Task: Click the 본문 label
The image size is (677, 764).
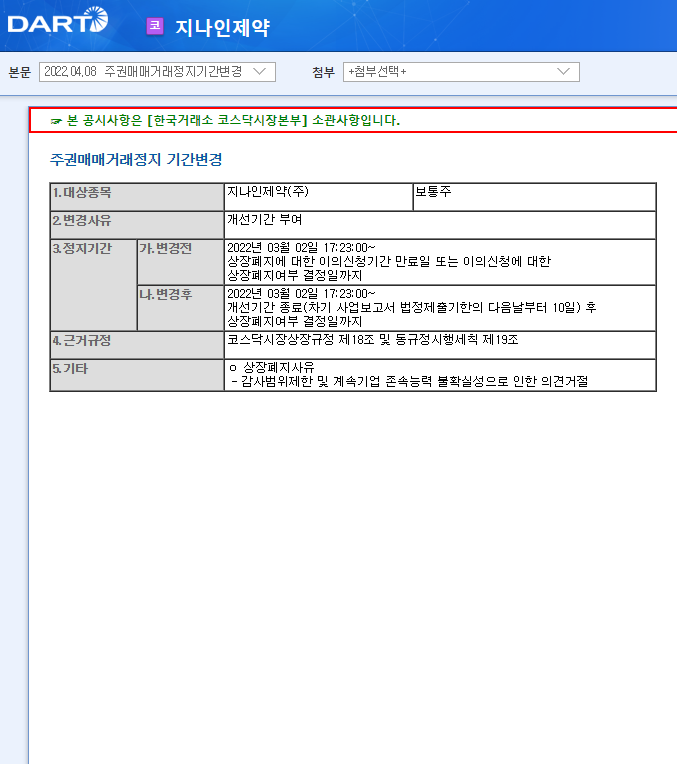Action: [20, 73]
